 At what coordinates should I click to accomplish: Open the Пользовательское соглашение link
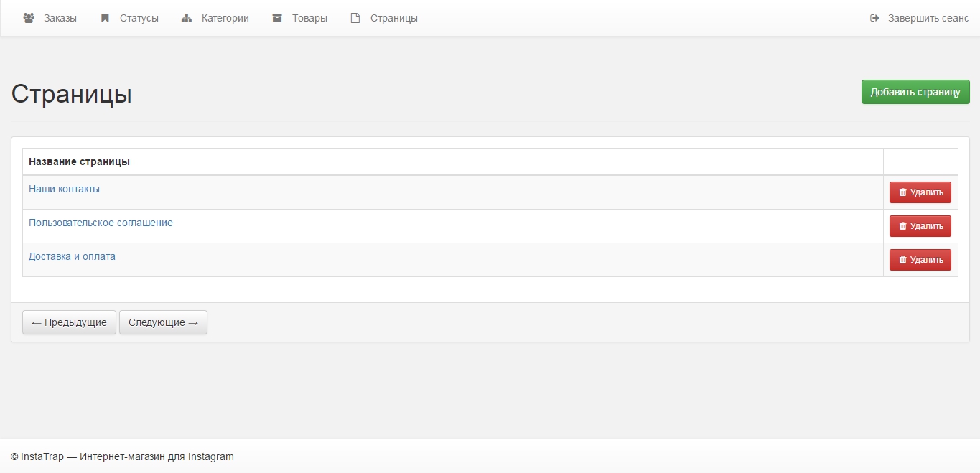pyautogui.click(x=101, y=223)
